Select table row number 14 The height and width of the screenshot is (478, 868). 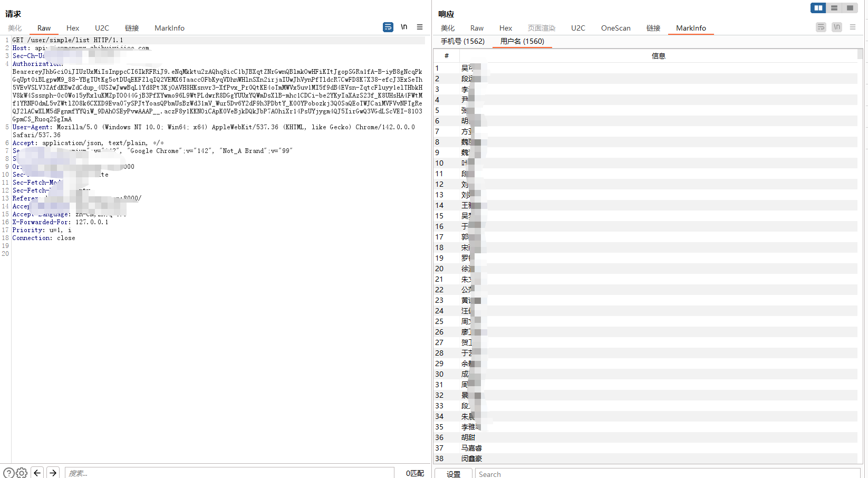click(645, 205)
